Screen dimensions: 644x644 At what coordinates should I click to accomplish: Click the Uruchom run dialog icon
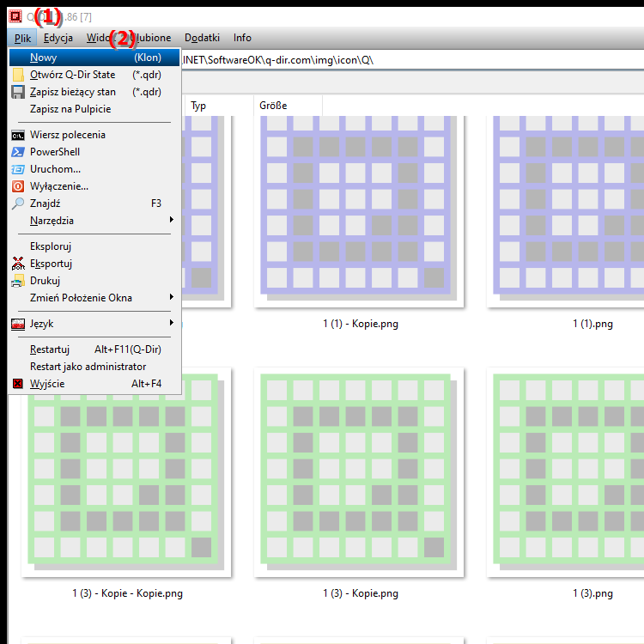pos(18,169)
